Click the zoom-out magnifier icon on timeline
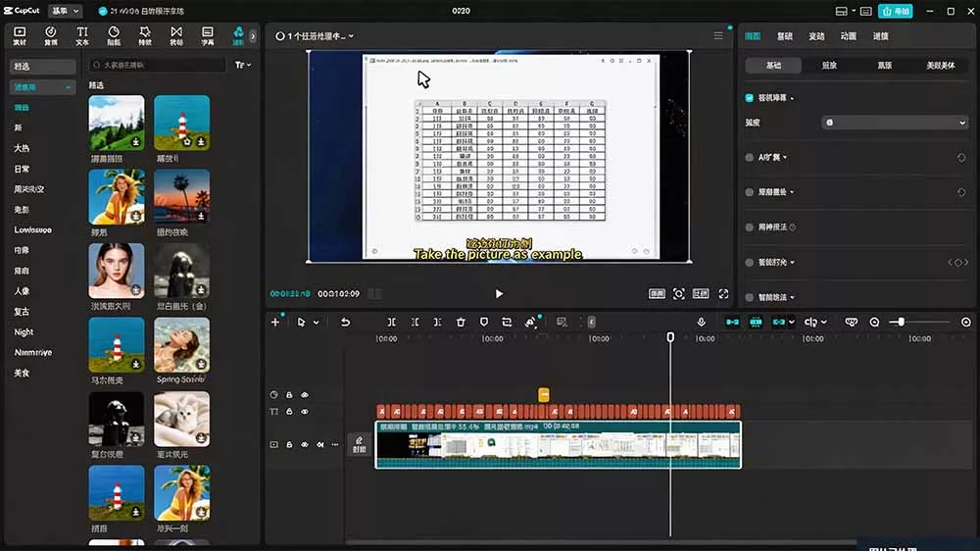Screen dimensions: 980x551 (874, 323)
